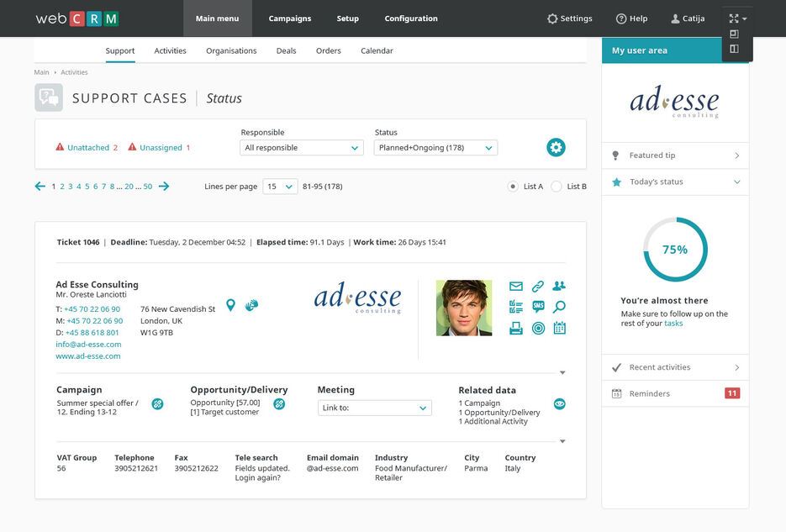The width and height of the screenshot is (786, 532).
Task: Click the handshake icon near address
Action: pos(251,304)
